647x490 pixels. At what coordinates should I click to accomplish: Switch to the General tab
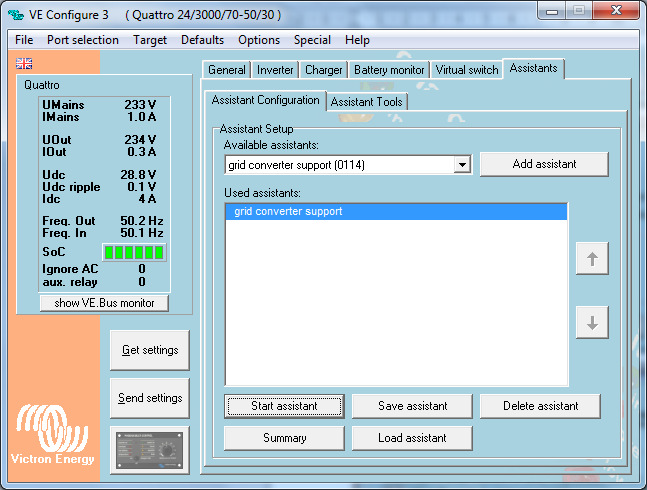point(227,70)
